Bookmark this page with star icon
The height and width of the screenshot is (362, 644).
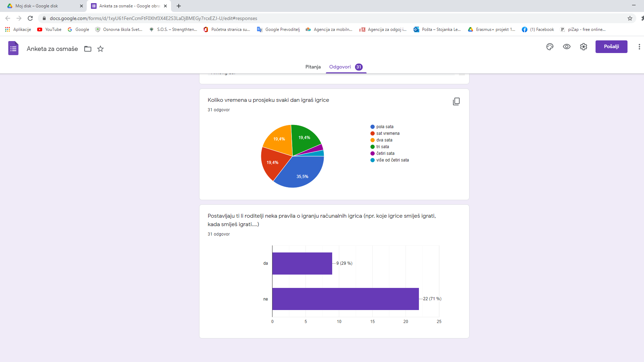[630, 18]
